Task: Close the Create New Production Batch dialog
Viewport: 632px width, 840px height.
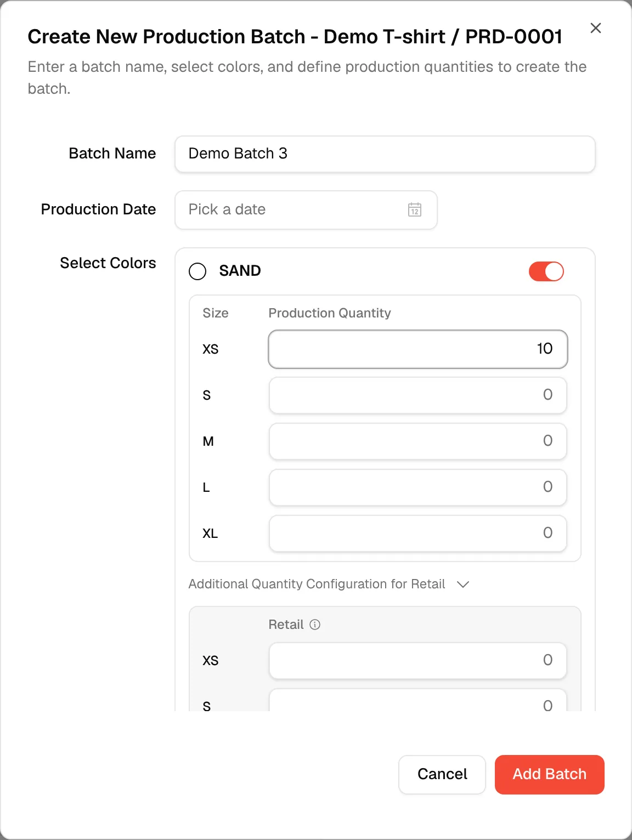Action: pos(595,28)
